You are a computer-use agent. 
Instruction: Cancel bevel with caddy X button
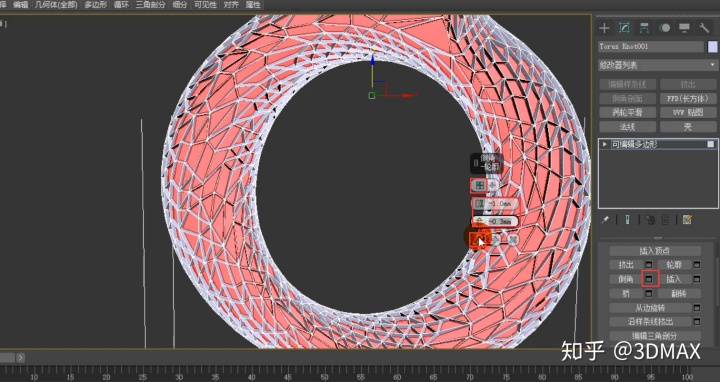coord(512,239)
